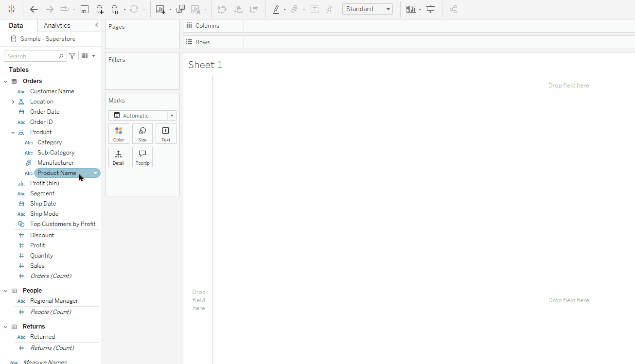
Task: Switch to the Analytics tab
Action: point(57,25)
